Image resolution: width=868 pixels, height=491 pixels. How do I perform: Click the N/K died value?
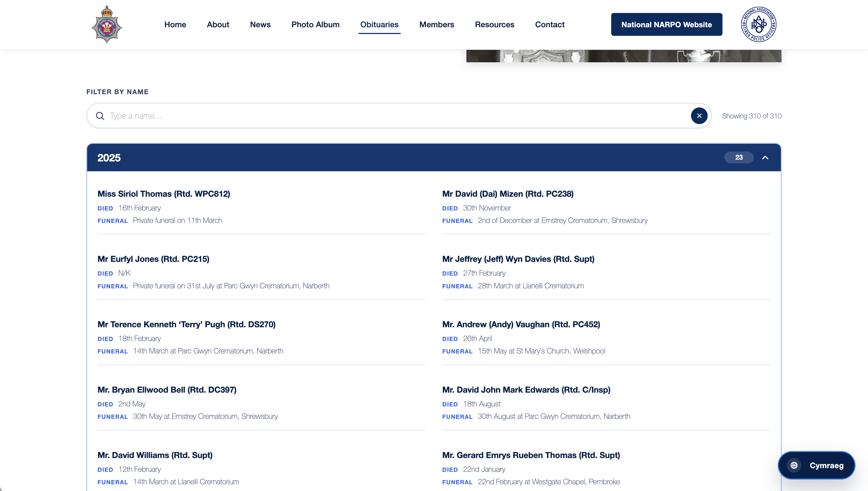tap(124, 273)
